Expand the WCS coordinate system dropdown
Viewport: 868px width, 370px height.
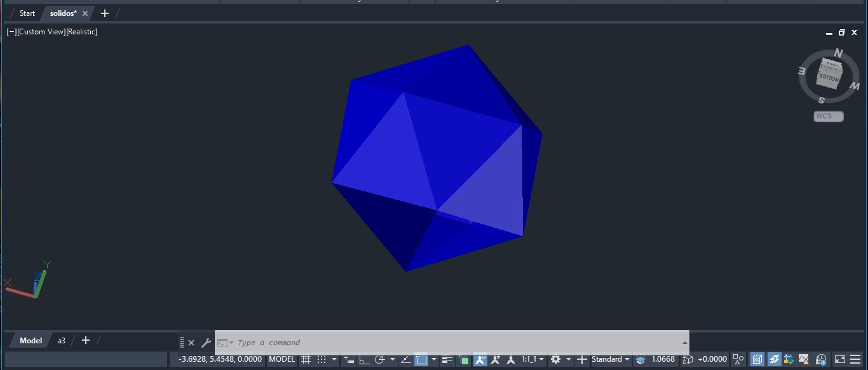pos(829,116)
